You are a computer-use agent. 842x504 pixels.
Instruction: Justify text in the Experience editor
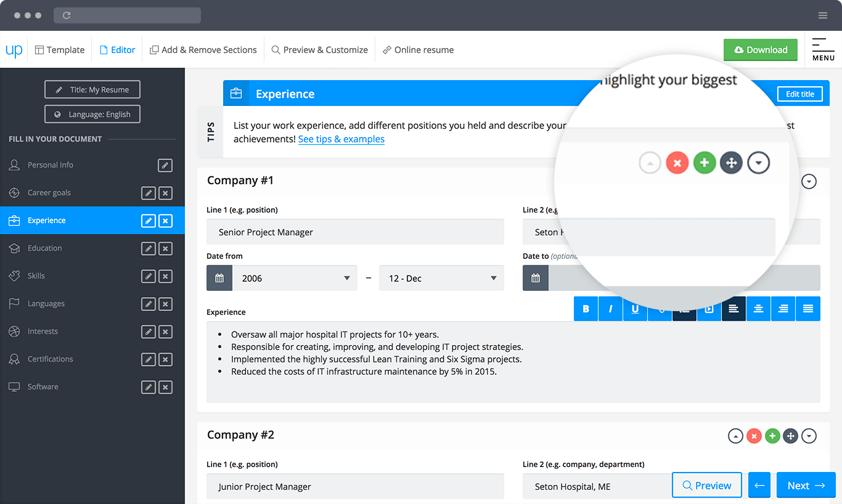[807, 309]
